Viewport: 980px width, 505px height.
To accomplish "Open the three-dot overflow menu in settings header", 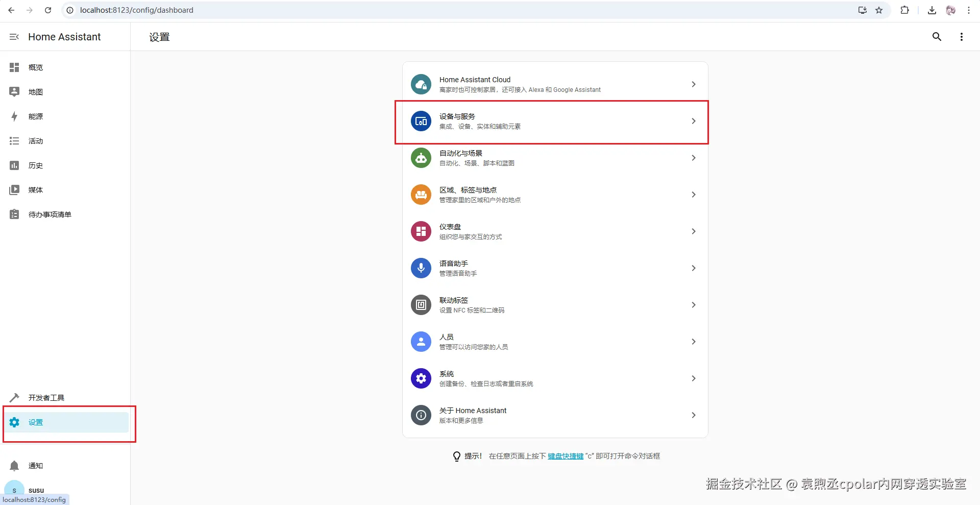I will click(x=962, y=37).
